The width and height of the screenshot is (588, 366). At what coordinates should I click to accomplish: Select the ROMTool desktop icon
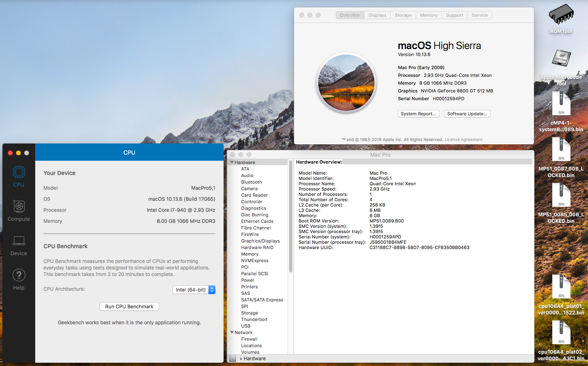coord(561,15)
